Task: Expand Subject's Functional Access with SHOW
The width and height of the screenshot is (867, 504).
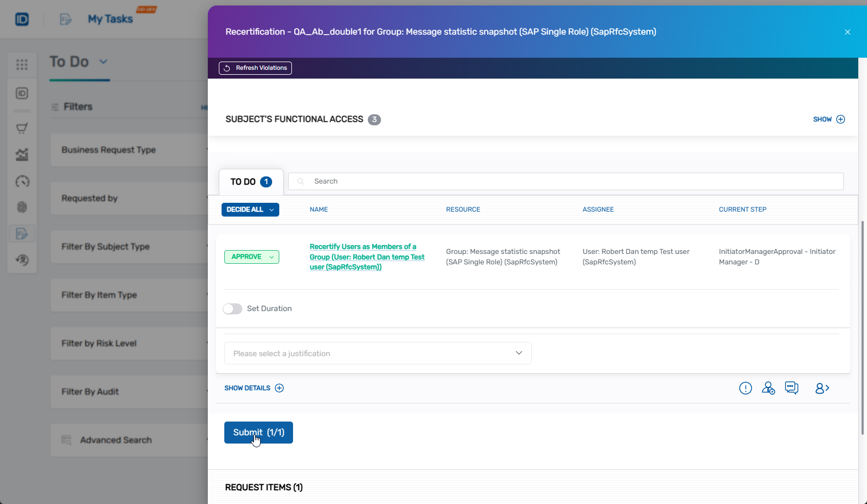Action: pyautogui.click(x=829, y=119)
